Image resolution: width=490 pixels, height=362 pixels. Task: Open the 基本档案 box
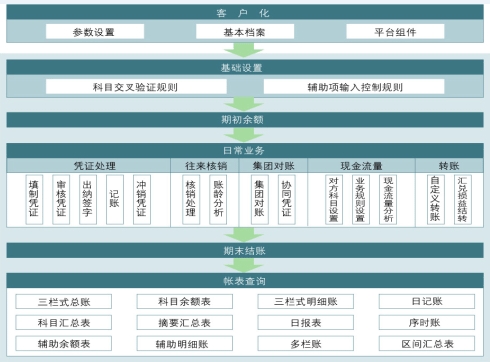point(245,32)
